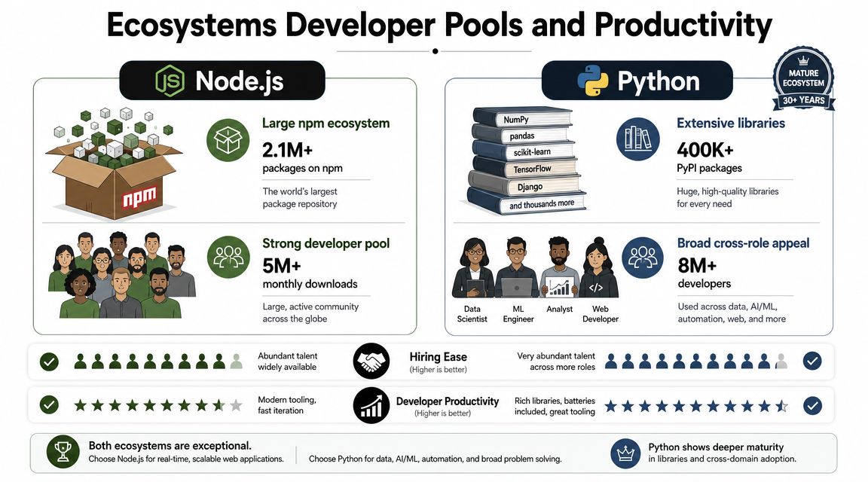Click the Mature Ecosystem 30+ Years badge
The height and width of the screenshot is (482, 868).
803,78
